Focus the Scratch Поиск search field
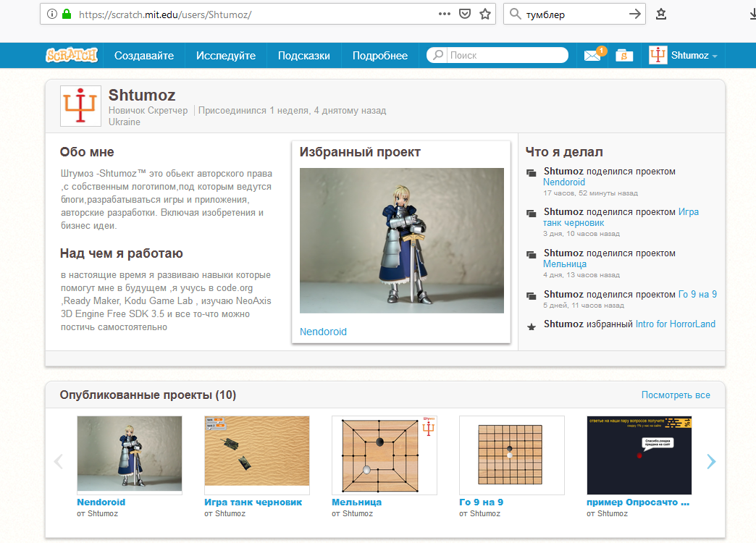 507,55
